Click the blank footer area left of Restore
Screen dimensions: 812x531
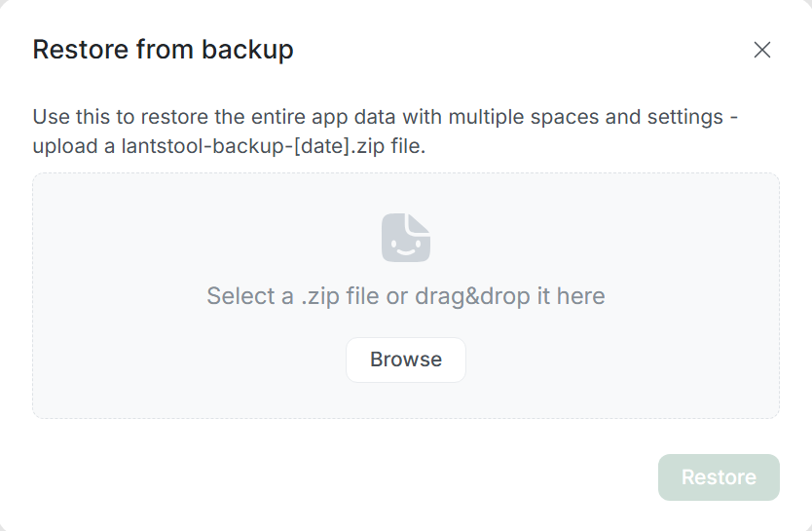pyautogui.click(x=341, y=477)
